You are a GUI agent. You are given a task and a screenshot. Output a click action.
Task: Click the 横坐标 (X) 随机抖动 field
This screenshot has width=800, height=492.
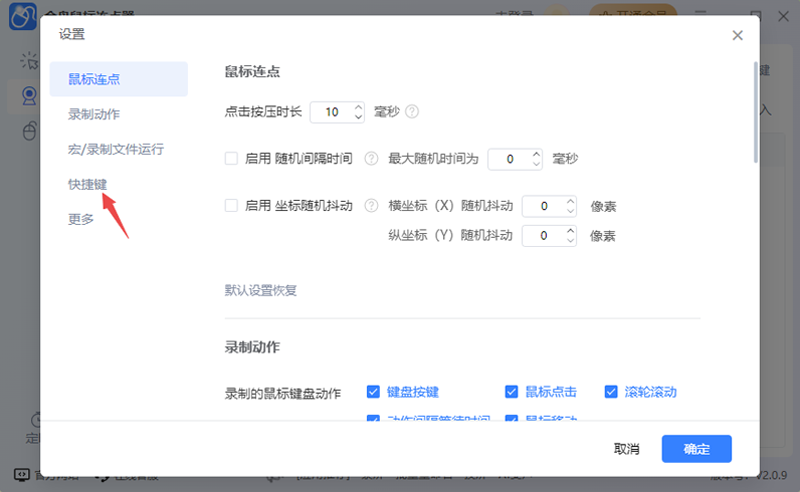(x=544, y=206)
